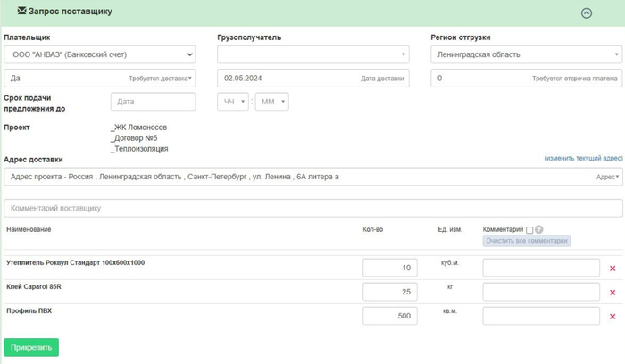Select minutes in the ММ dropdown
Viewport: 625px width, 364px height.
click(271, 102)
